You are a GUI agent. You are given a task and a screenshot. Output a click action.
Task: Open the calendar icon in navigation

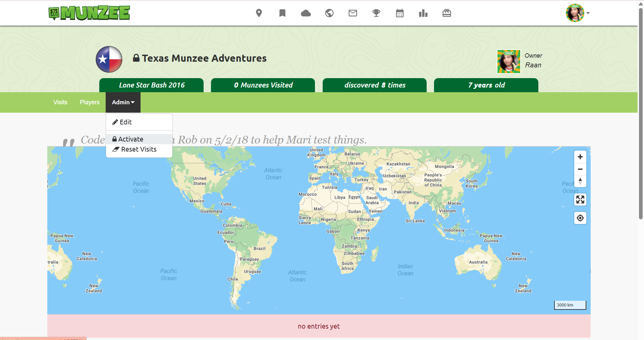400,13
